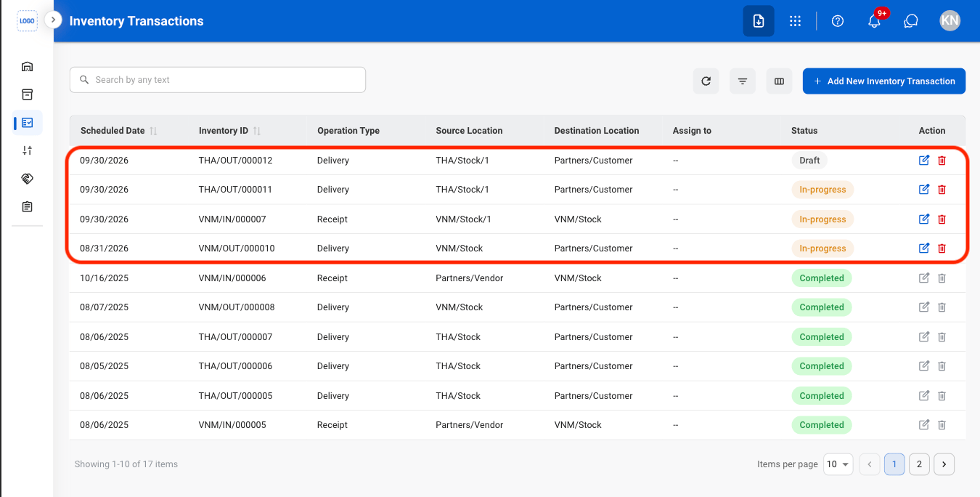Click the download document icon in the header

click(759, 21)
